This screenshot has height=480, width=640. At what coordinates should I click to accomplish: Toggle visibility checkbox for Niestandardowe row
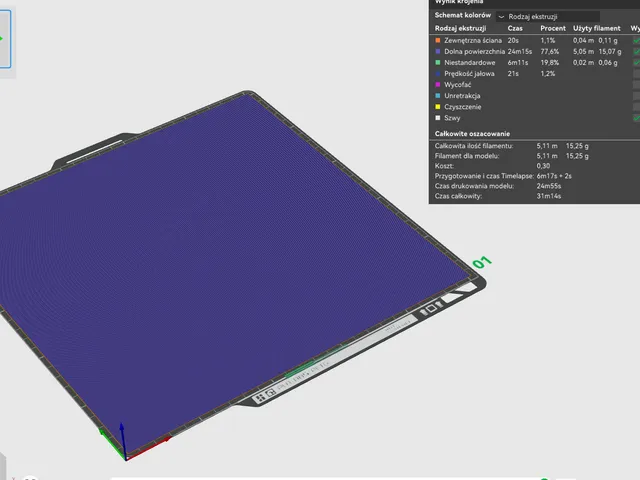(x=636, y=62)
